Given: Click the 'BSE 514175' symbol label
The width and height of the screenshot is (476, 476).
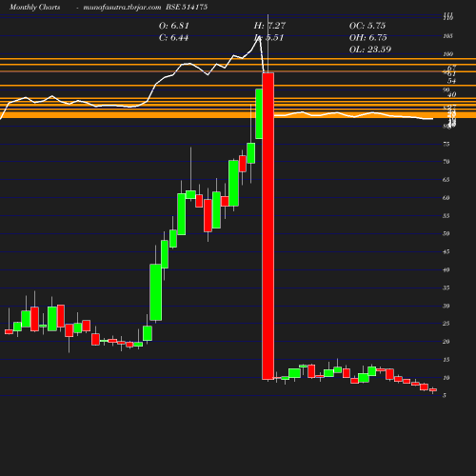Looking at the screenshot, I should coord(187,7).
